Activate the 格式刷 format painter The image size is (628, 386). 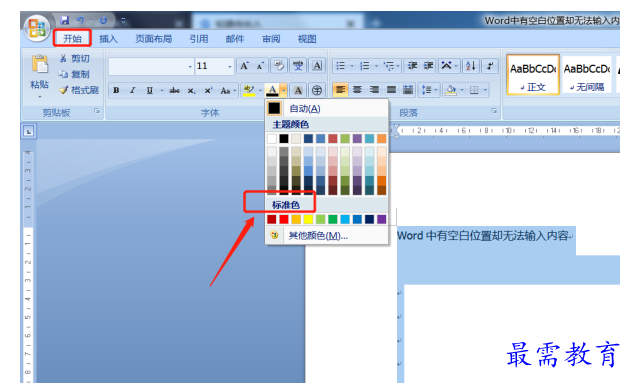(79, 90)
